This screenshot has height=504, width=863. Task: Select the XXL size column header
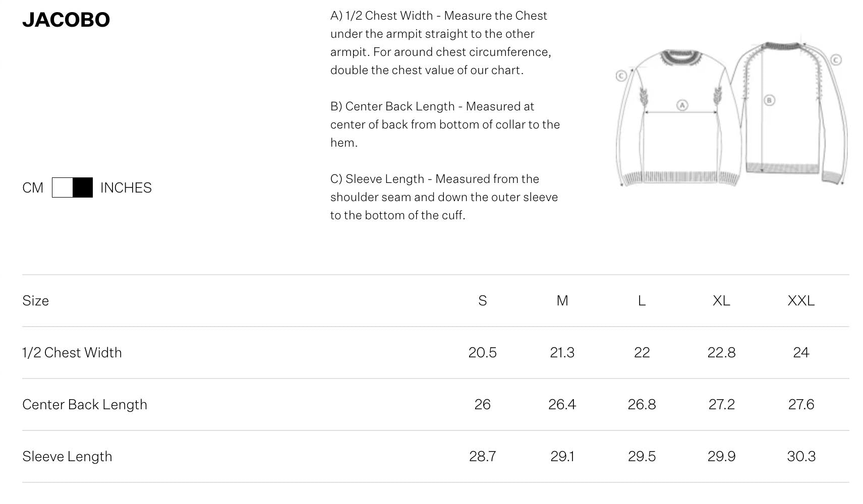click(x=800, y=300)
